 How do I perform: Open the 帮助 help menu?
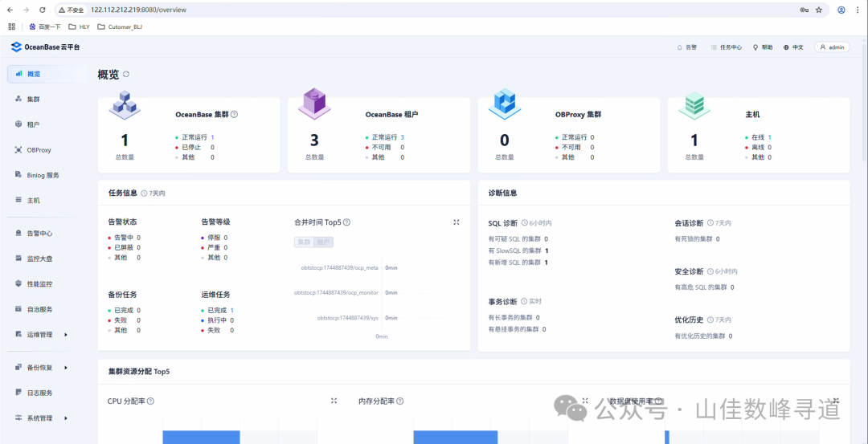point(763,47)
